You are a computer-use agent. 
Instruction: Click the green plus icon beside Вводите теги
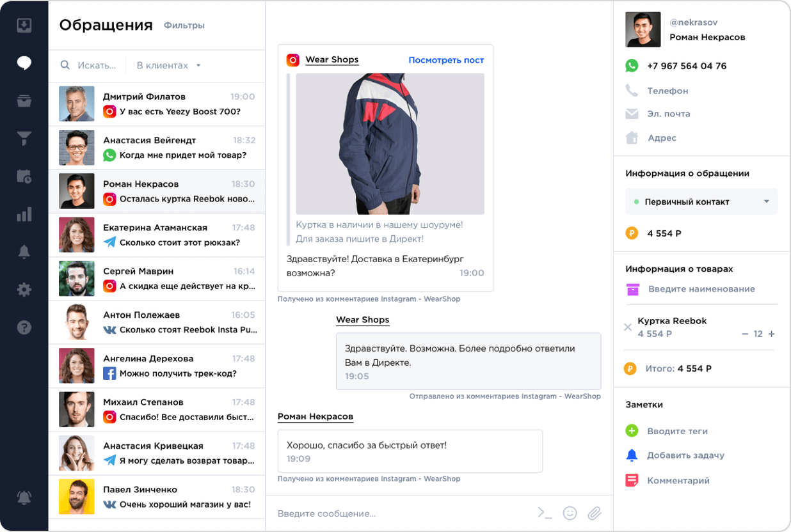[x=632, y=431]
